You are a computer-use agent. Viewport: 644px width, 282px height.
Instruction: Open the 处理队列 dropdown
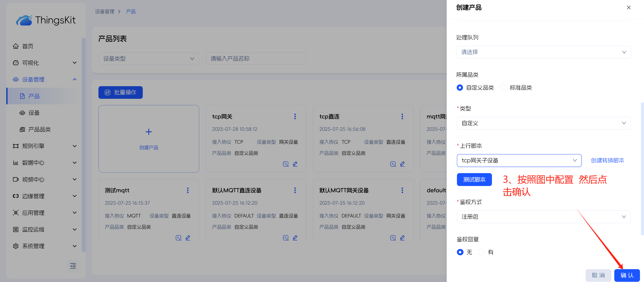pos(544,52)
